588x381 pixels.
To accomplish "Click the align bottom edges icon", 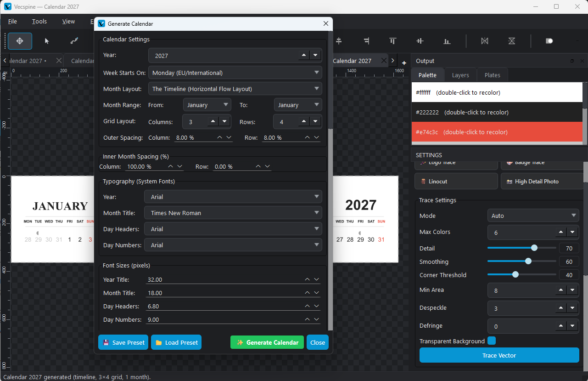I will (447, 41).
